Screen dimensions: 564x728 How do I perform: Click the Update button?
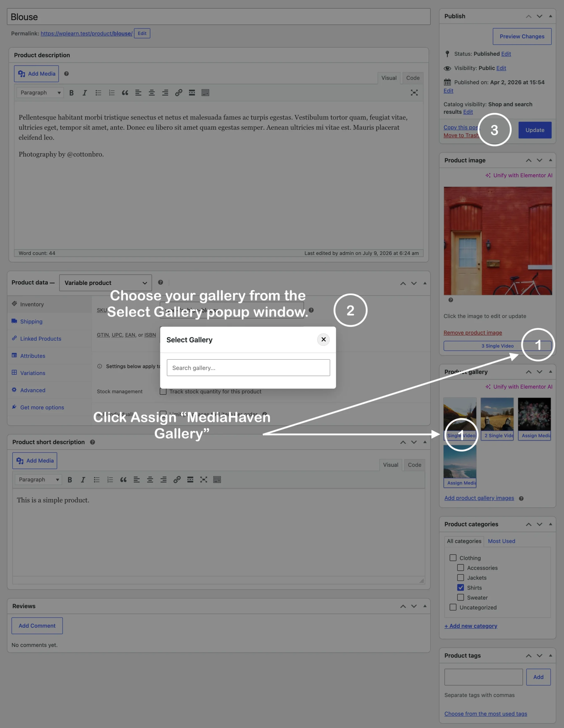tap(535, 130)
